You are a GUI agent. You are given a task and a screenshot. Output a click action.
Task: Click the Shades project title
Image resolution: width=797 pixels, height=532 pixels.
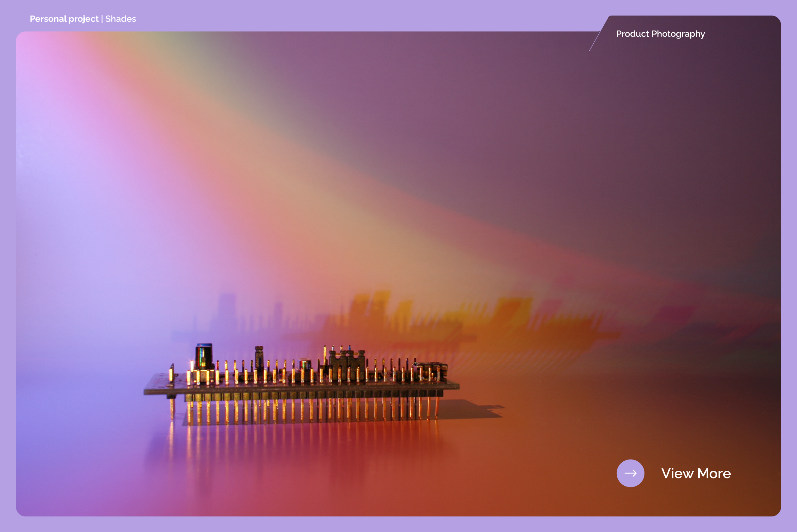tap(120, 19)
